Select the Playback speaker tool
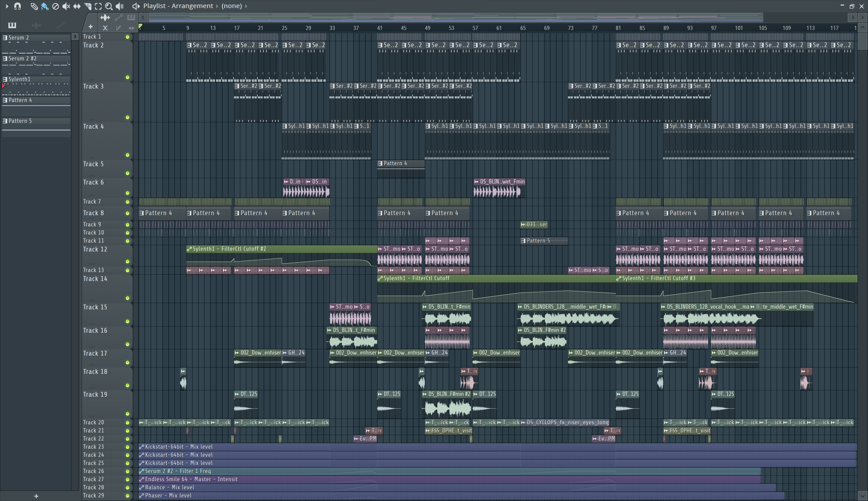The width and height of the screenshot is (868, 501). click(119, 6)
